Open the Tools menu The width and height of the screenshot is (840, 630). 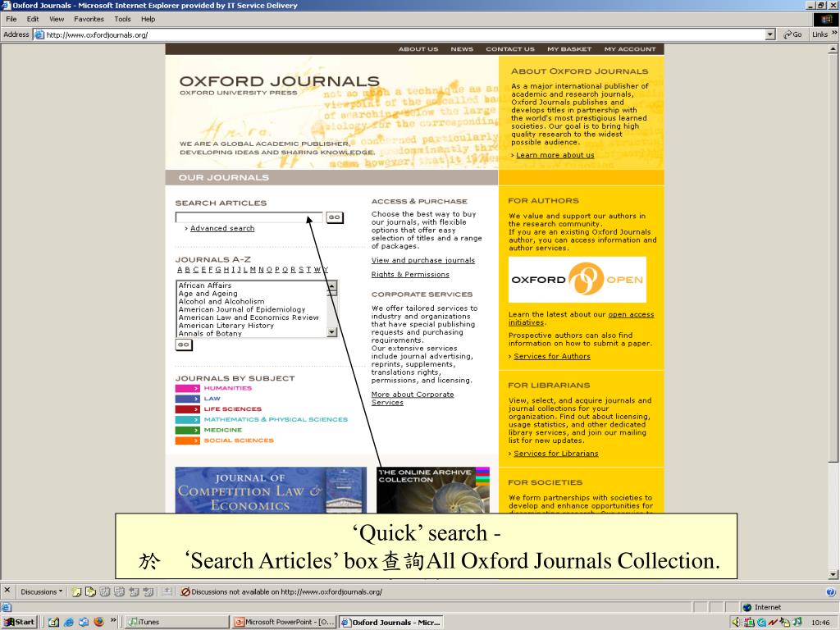pos(122,19)
